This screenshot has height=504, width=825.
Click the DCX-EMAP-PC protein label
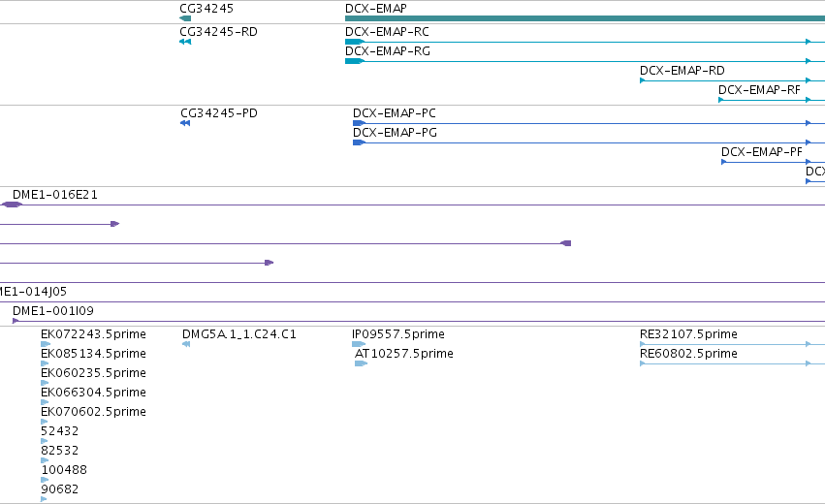pos(395,113)
